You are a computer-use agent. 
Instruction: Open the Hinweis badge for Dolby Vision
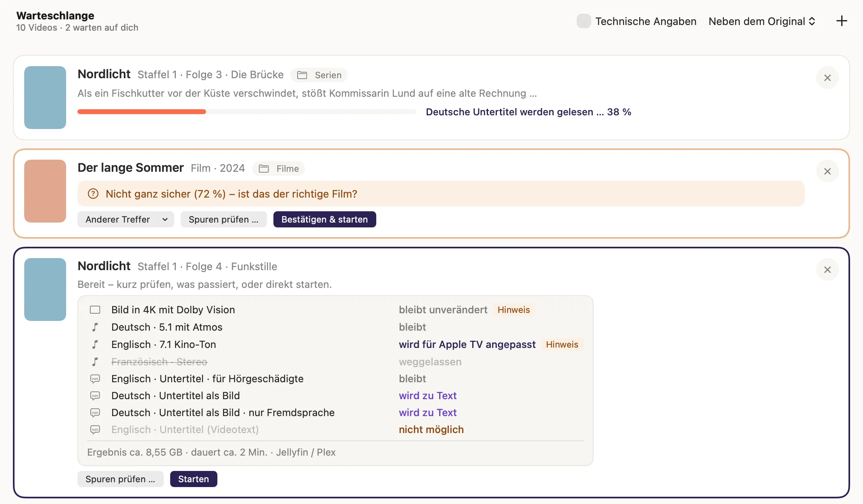pyautogui.click(x=513, y=310)
